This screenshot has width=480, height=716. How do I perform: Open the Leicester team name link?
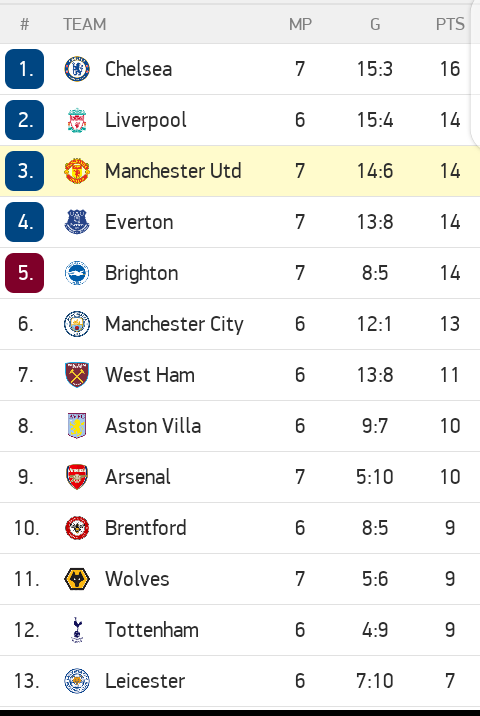pos(145,681)
